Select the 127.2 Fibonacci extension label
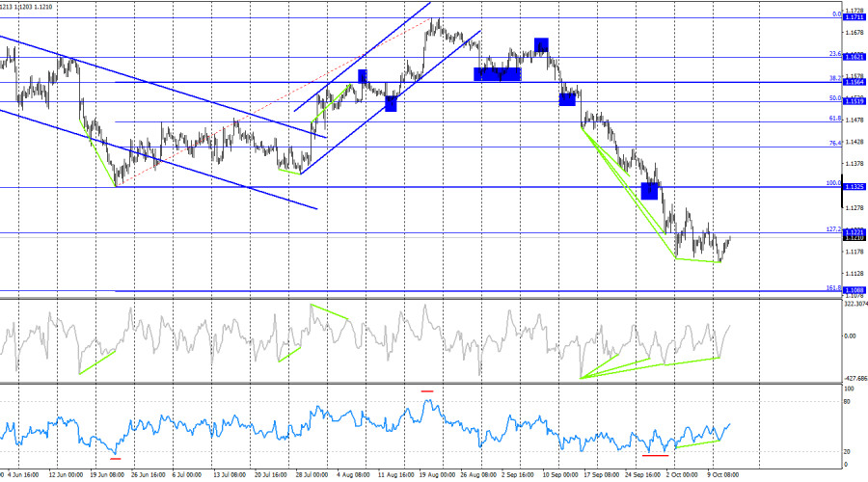The image size is (868, 482). 833,229
